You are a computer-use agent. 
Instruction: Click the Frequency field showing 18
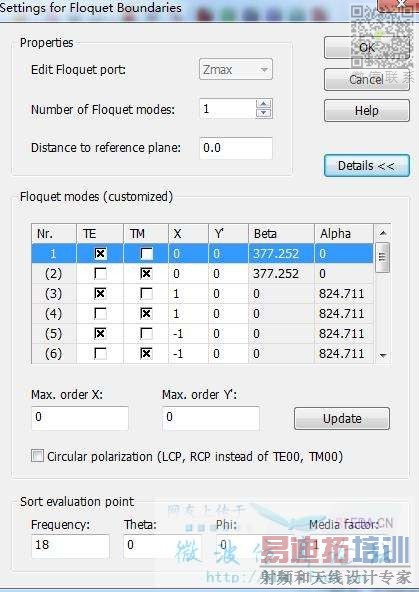[x=70, y=546]
